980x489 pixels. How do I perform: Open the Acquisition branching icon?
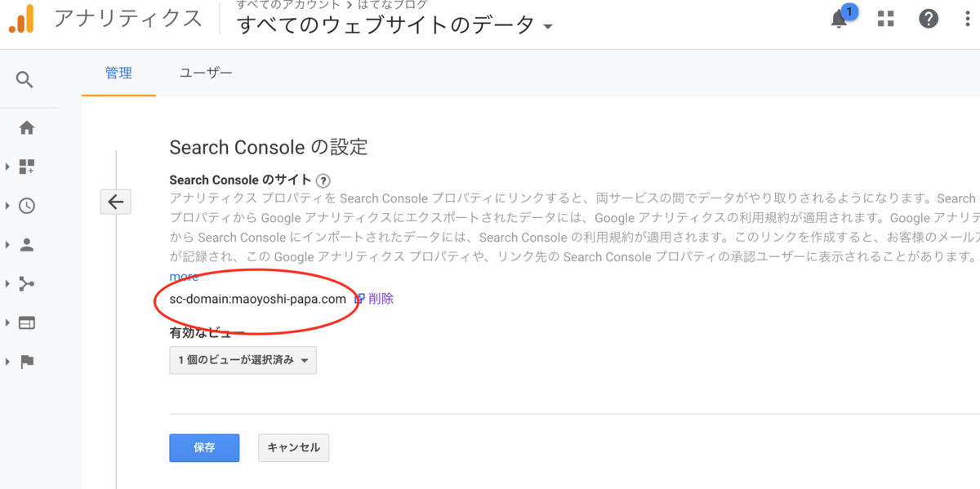click(x=27, y=283)
